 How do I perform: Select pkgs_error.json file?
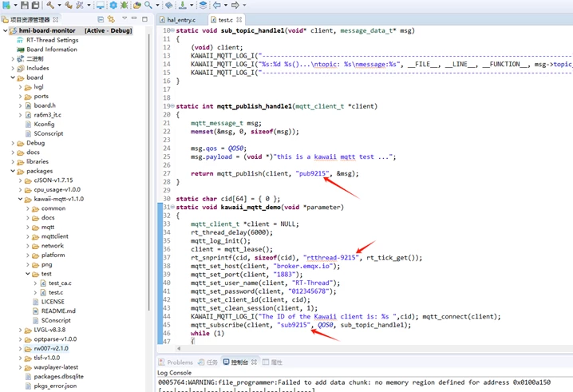[x=51, y=386]
